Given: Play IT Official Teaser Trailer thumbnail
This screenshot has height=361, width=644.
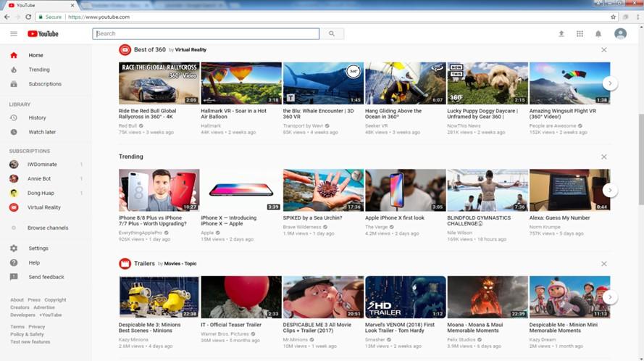Looking at the screenshot, I should coord(241,297).
